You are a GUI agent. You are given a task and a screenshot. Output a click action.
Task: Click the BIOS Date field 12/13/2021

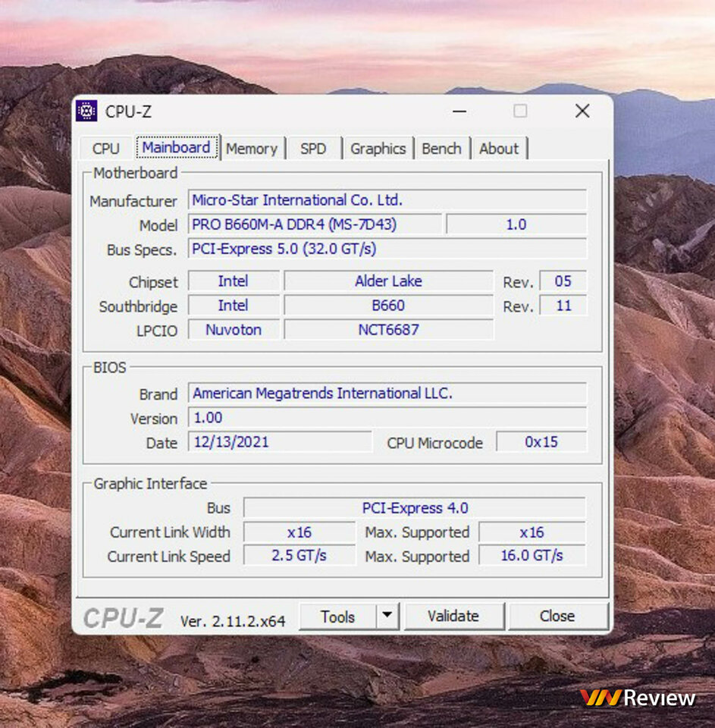280,441
